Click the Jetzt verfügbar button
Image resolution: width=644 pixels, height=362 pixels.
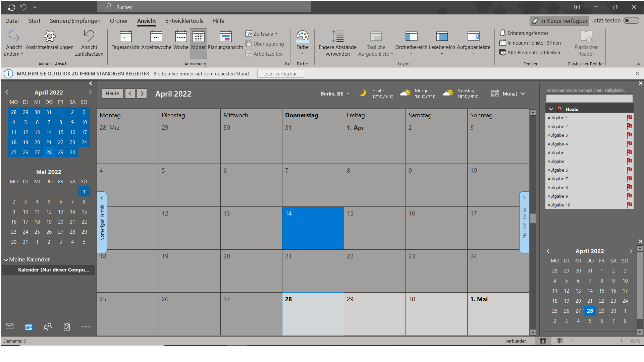pyautogui.click(x=280, y=74)
